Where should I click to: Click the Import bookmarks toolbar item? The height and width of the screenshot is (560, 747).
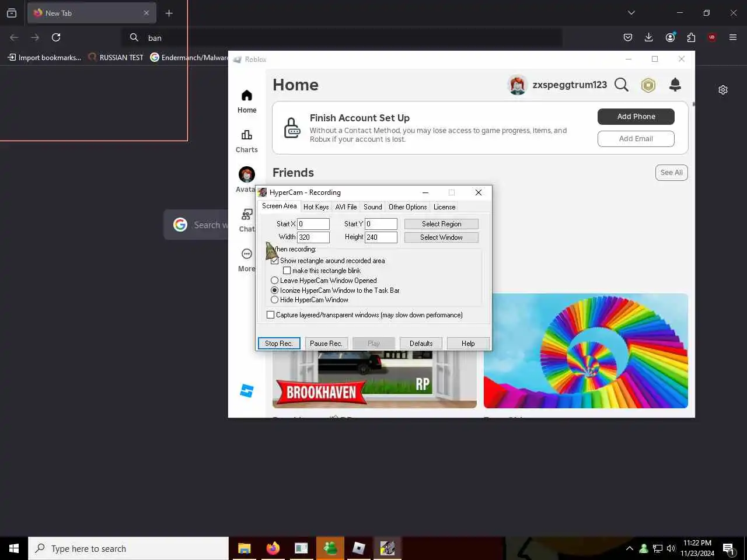tap(44, 57)
